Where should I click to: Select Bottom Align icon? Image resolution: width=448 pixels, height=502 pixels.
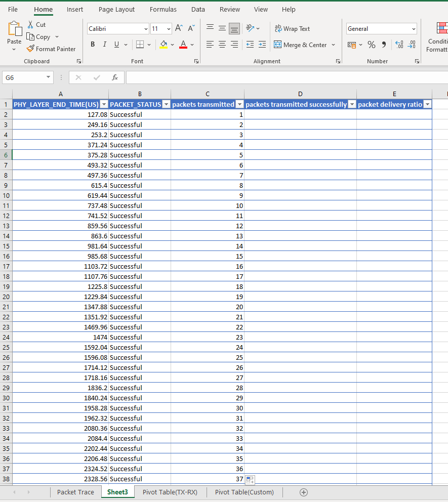tap(234, 29)
